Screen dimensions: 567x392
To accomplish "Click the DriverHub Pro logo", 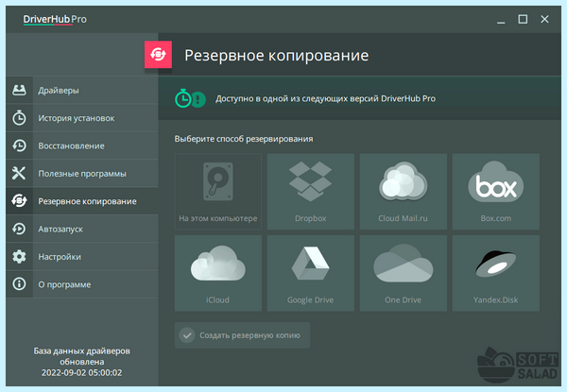I will point(55,19).
